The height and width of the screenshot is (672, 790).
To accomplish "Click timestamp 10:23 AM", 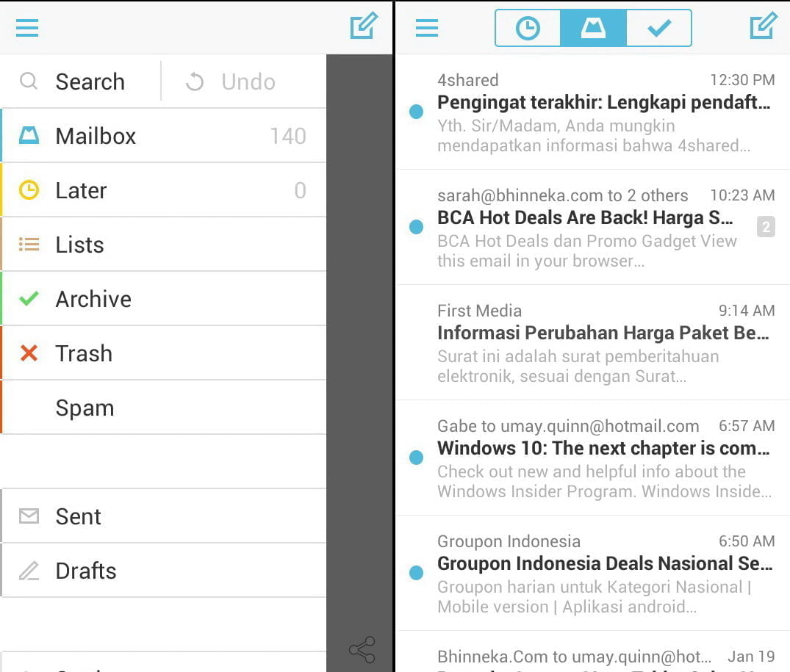I will [x=742, y=195].
